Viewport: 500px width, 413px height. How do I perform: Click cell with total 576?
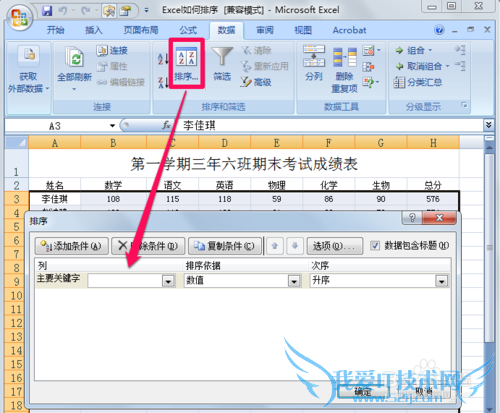[x=433, y=199]
